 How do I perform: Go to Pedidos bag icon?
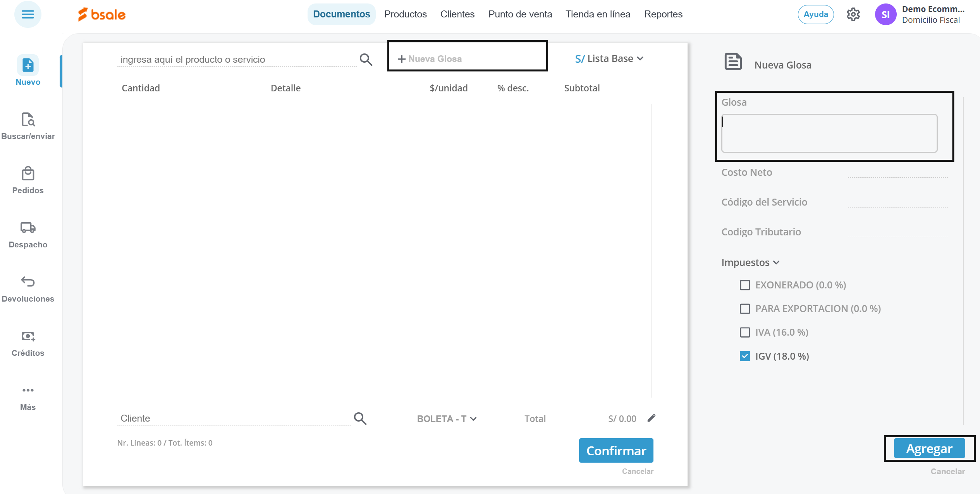(x=28, y=174)
